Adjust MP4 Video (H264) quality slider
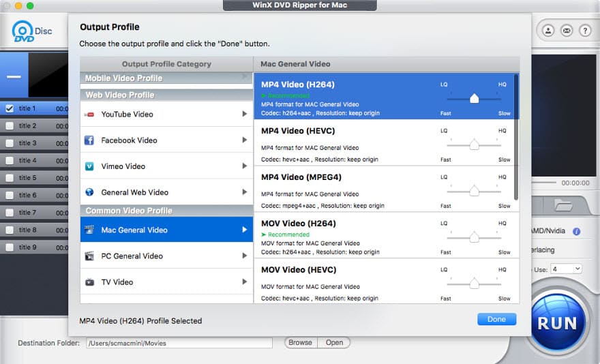Image resolution: width=600 pixels, height=364 pixels. (474, 99)
